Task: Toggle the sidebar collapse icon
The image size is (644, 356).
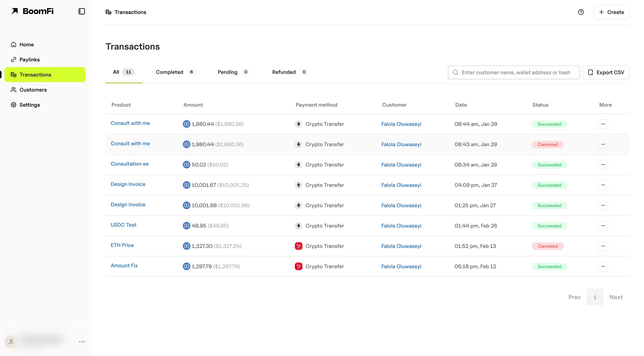Action: click(x=82, y=11)
